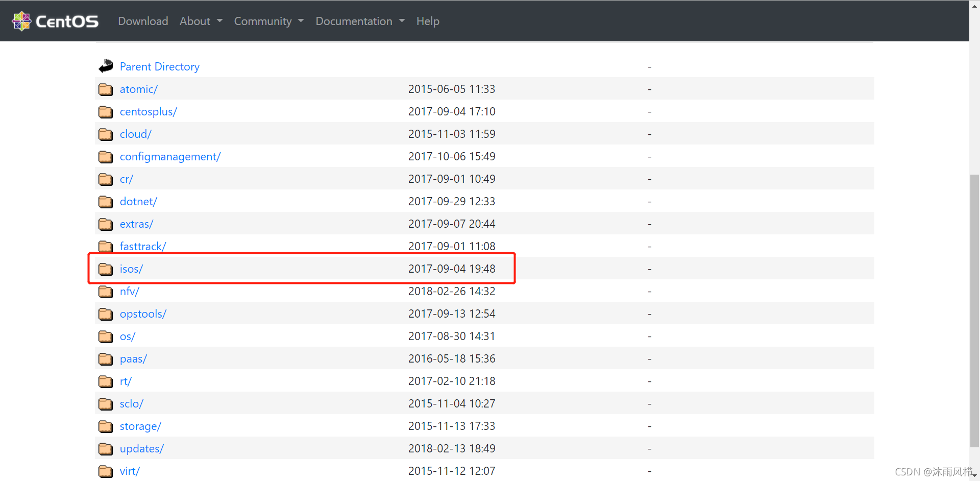Click the folder icon next to virt/
980x481 pixels.
click(106, 471)
